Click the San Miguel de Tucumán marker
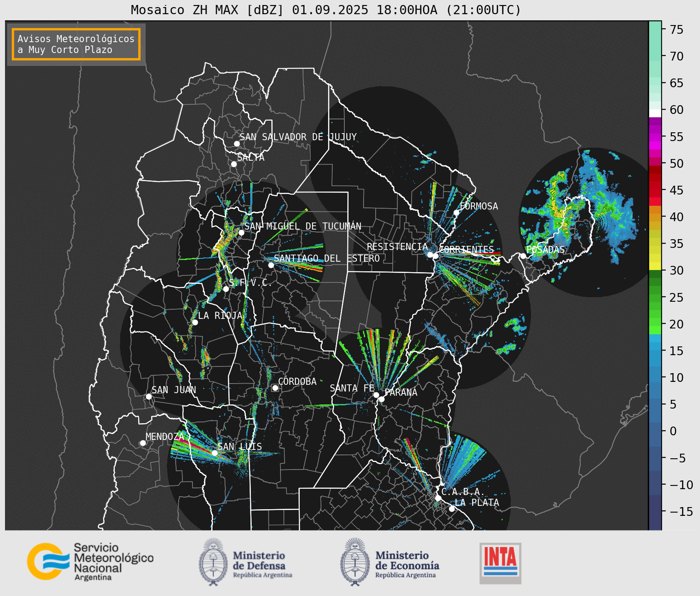This screenshot has width=700, height=596. pos(241,232)
